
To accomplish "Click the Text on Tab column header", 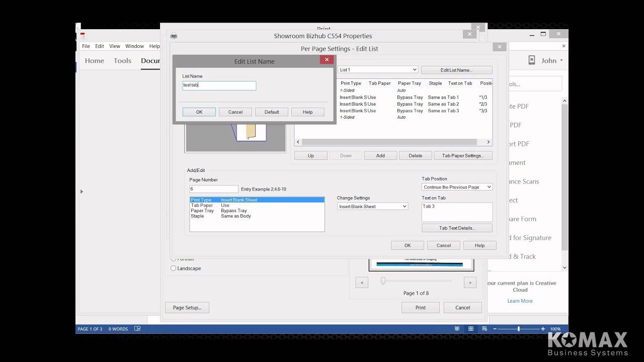I will (x=460, y=83).
